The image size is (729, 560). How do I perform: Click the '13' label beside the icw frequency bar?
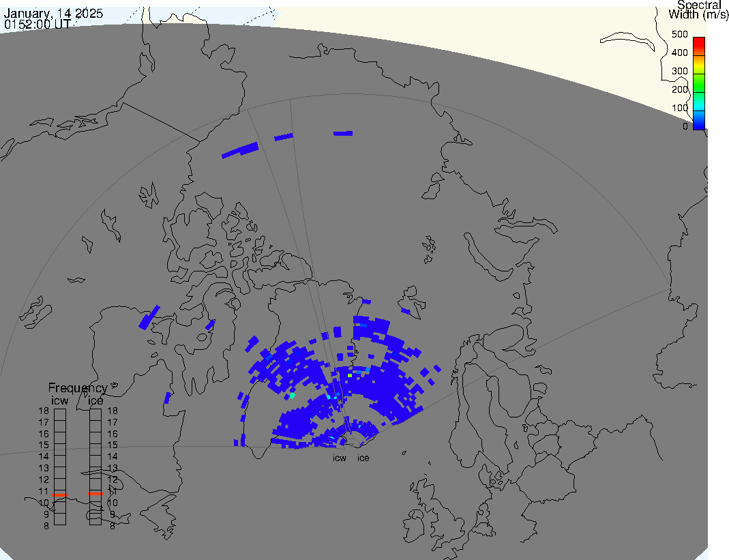(44, 468)
